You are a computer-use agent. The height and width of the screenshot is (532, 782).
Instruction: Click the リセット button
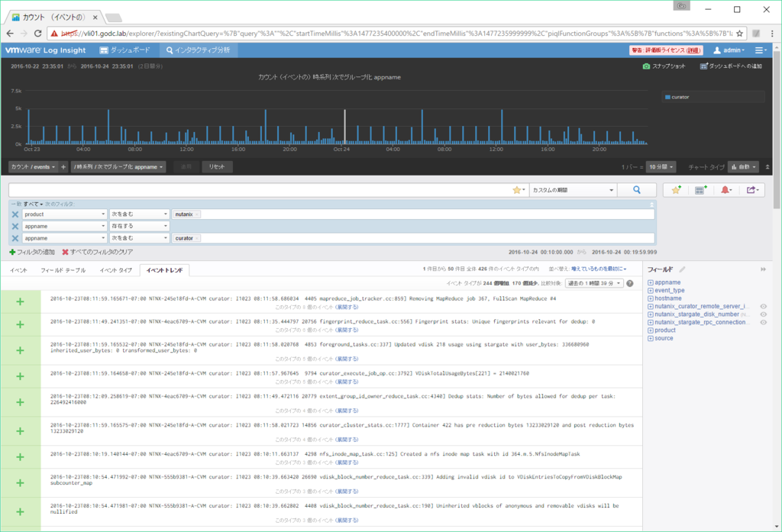pyautogui.click(x=217, y=167)
